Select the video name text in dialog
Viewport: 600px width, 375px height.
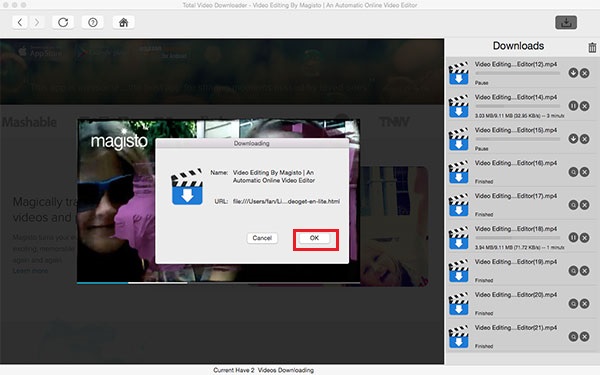274,176
